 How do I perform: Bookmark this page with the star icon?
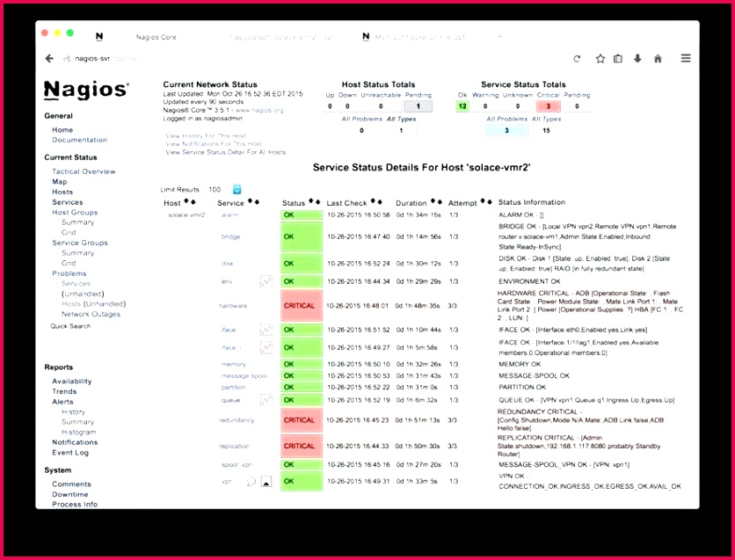(x=600, y=59)
